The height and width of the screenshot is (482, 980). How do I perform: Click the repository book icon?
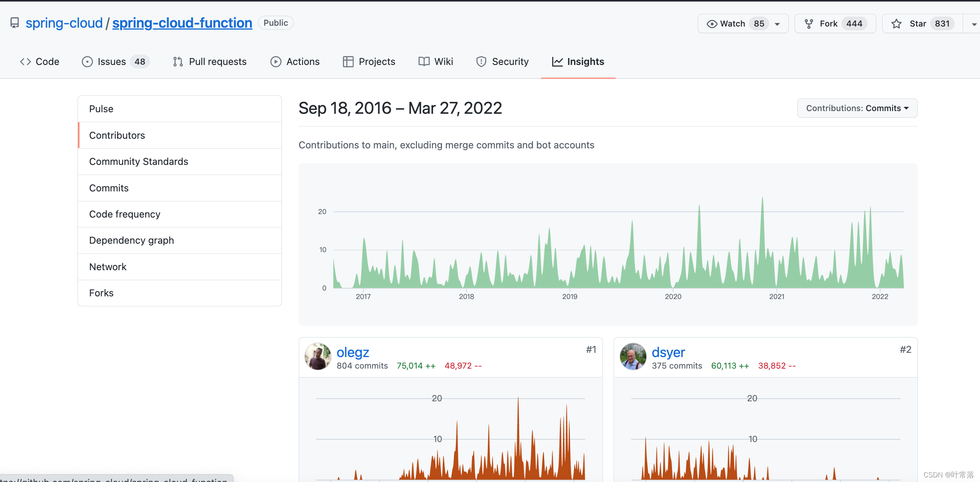[15, 23]
